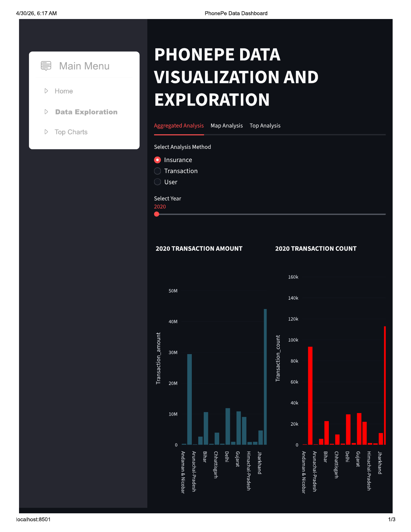Click the triangle icon beside Home
The width and height of the screenshot is (411, 532).
point(46,91)
